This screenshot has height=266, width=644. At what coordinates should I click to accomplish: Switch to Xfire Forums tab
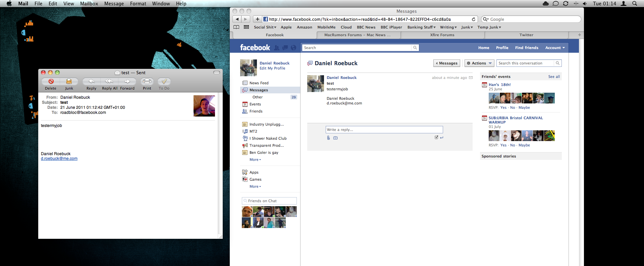[442, 35]
